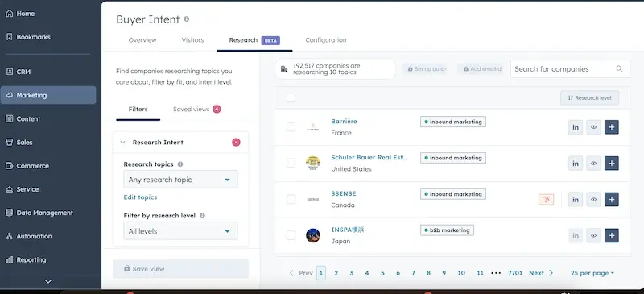Select the Barrière row checkbox
644x294 pixels.
click(x=291, y=127)
